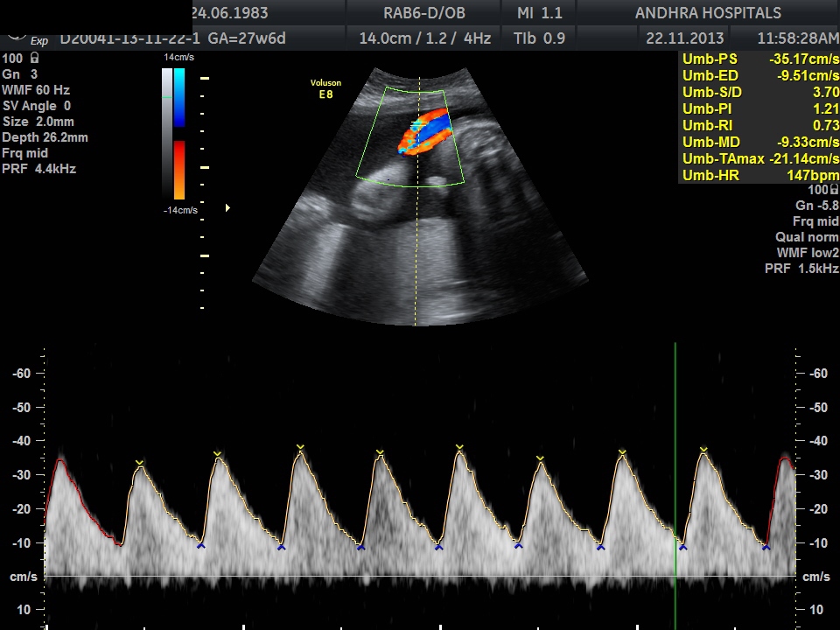Click the blue segment of velocity color bar
The height and width of the screenshot is (630, 840).
click(179, 98)
